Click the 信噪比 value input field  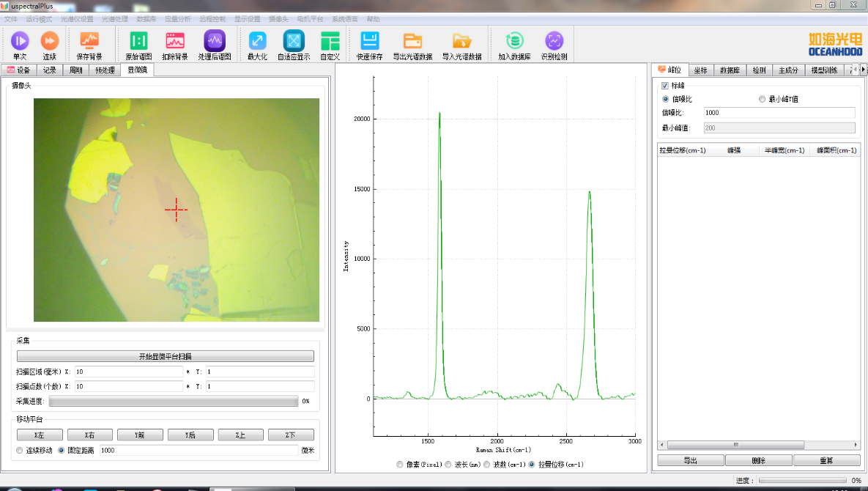(x=779, y=113)
